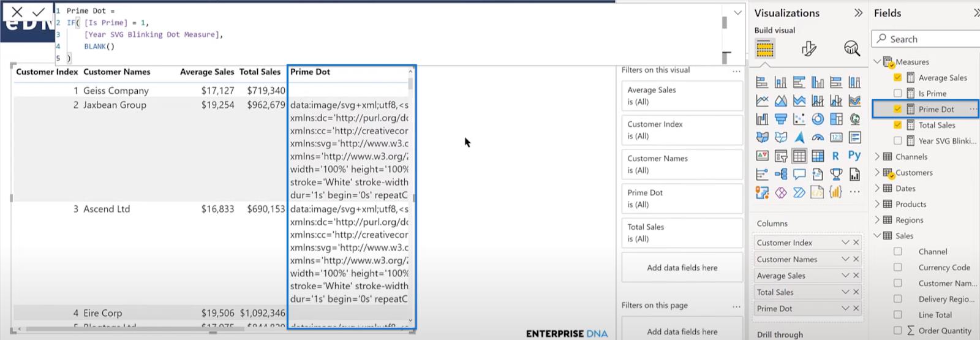Choose the Clustered bar chart visual
980x340 pixels.
[x=799, y=82]
